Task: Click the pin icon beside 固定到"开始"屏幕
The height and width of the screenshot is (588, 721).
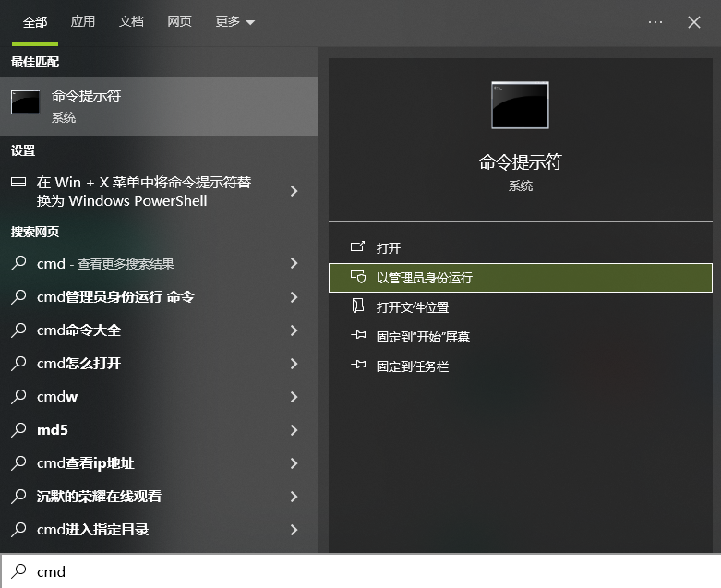Action: pos(358,336)
